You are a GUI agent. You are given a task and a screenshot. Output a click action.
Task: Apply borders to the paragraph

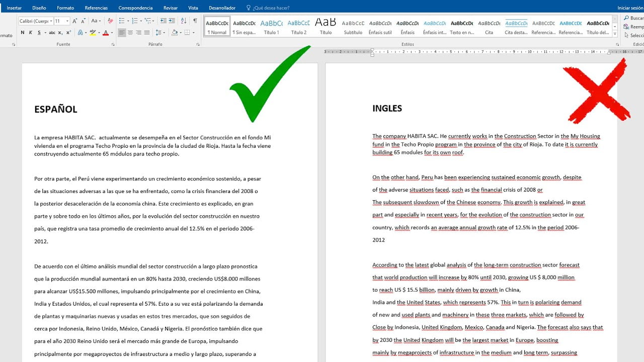point(187,33)
